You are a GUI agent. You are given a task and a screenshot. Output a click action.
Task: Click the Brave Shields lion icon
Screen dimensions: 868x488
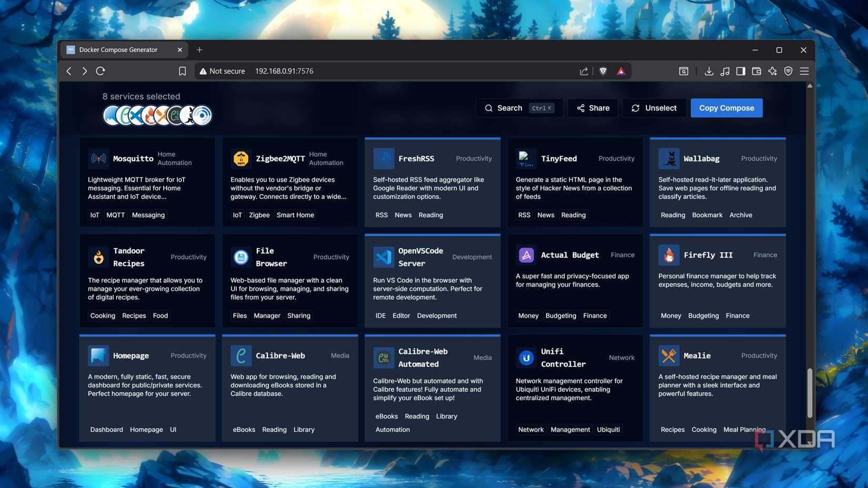coord(603,71)
